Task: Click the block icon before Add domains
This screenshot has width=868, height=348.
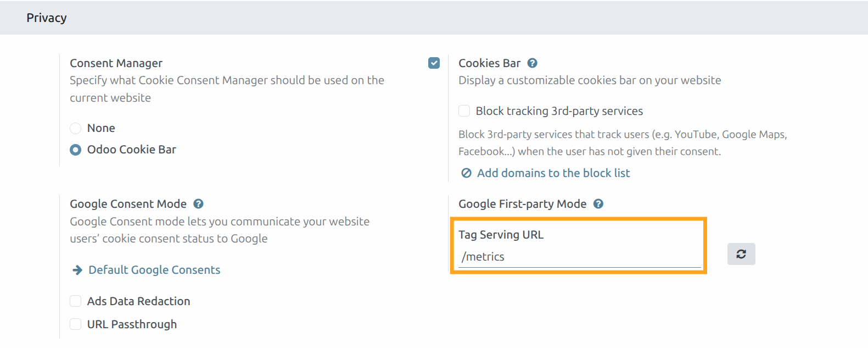Action: tap(466, 173)
